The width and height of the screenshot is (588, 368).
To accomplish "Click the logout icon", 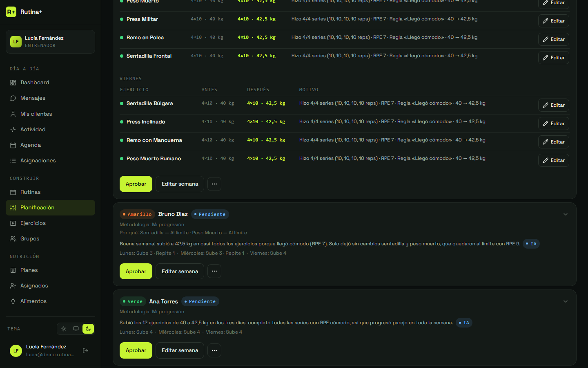I will point(86,350).
